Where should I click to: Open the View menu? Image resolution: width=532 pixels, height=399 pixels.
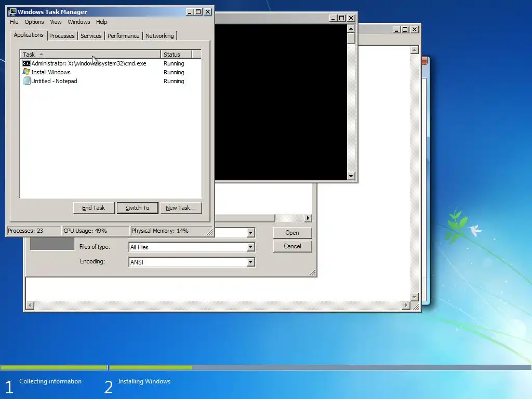(x=56, y=22)
